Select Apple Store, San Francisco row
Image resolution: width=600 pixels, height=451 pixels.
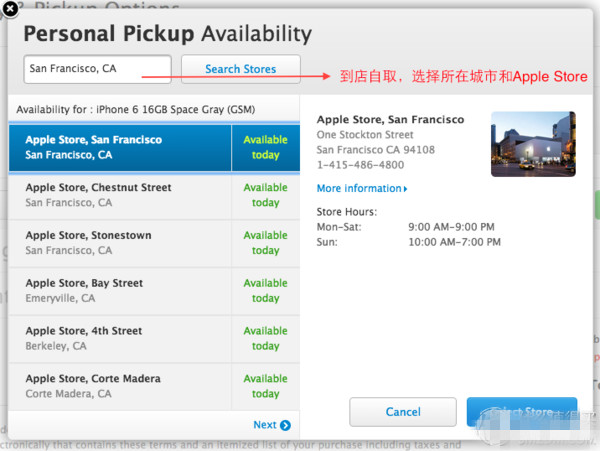coord(120,147)
